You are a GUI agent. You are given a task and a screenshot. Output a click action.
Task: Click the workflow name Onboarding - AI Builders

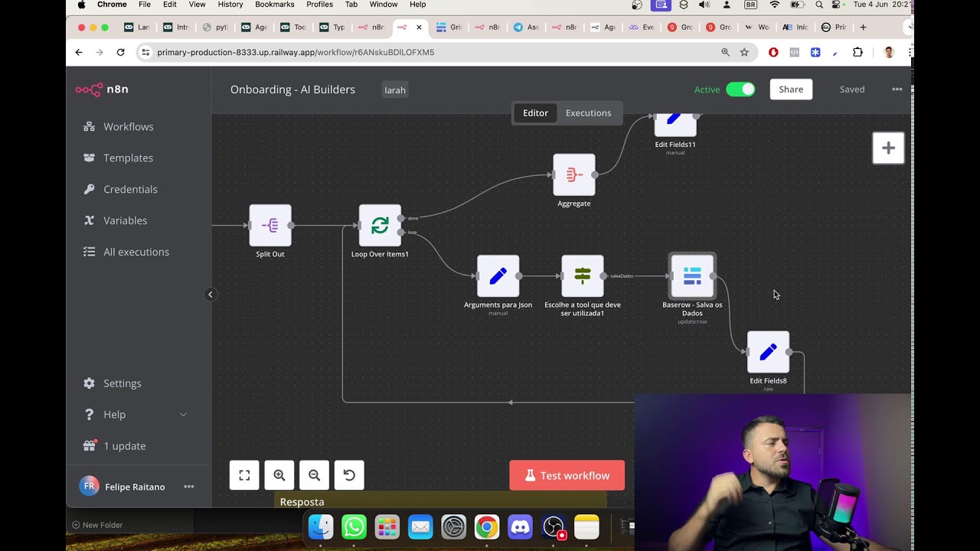pos(292,90)
